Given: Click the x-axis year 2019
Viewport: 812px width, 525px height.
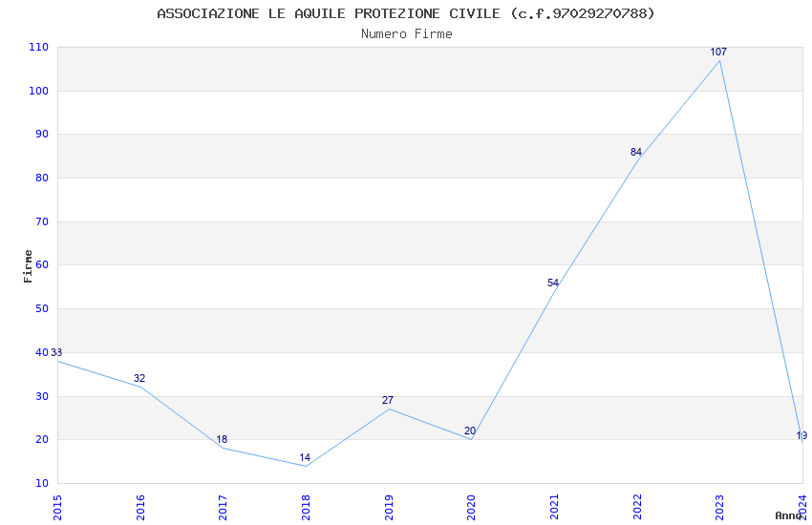Looking at the screenshot, I should pyautogui.click(x=389, y=508).
